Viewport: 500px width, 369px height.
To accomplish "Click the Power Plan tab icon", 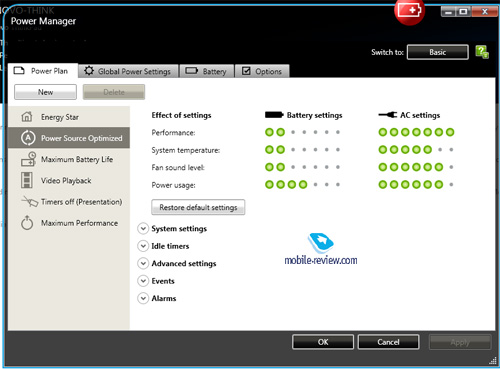I will [x=19, y=70].
